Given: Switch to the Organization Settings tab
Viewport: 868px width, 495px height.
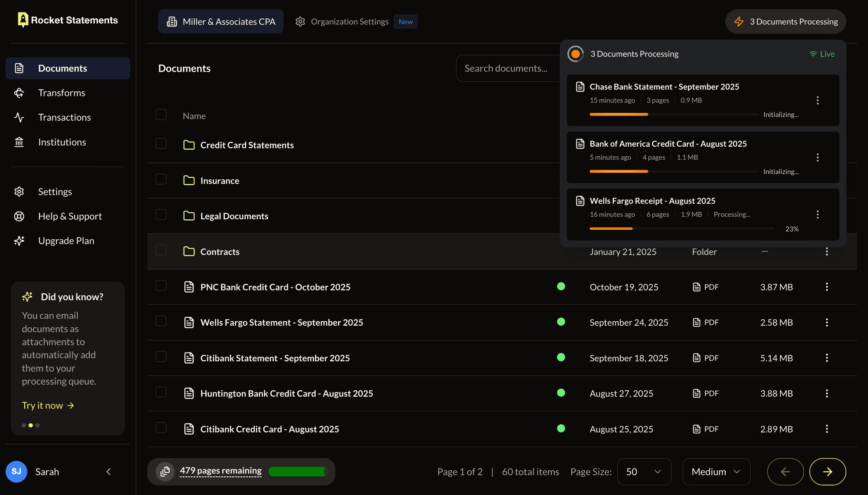Looking at the screenshot, I should (x=349, y=22).
